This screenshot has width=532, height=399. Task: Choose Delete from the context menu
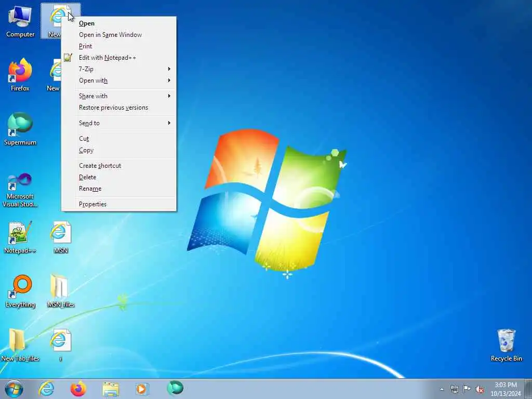pyautogui.click(x=119, y=177)
